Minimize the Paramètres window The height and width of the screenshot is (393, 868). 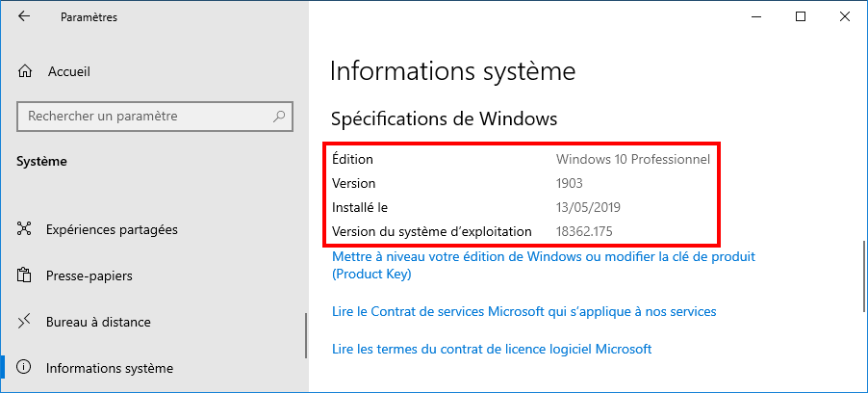click(x=756, y=16)
